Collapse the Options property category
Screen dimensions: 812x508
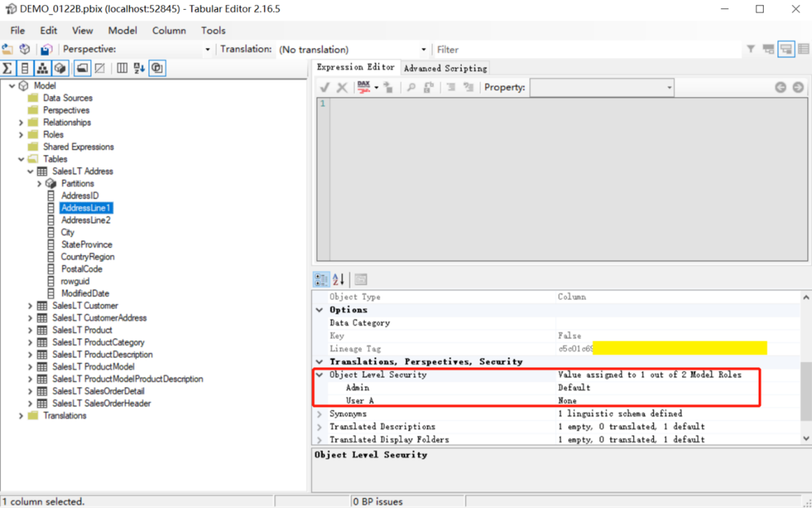(x=319, y=310)
